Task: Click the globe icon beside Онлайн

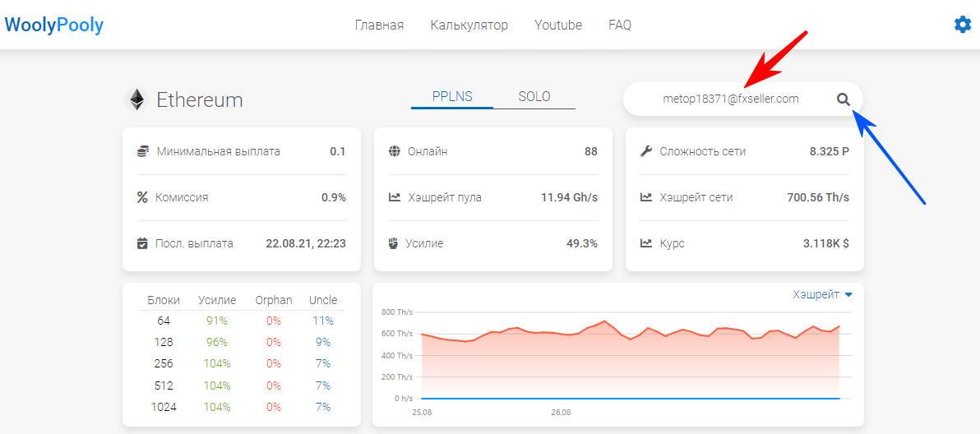Action: (x=394, y=151)
